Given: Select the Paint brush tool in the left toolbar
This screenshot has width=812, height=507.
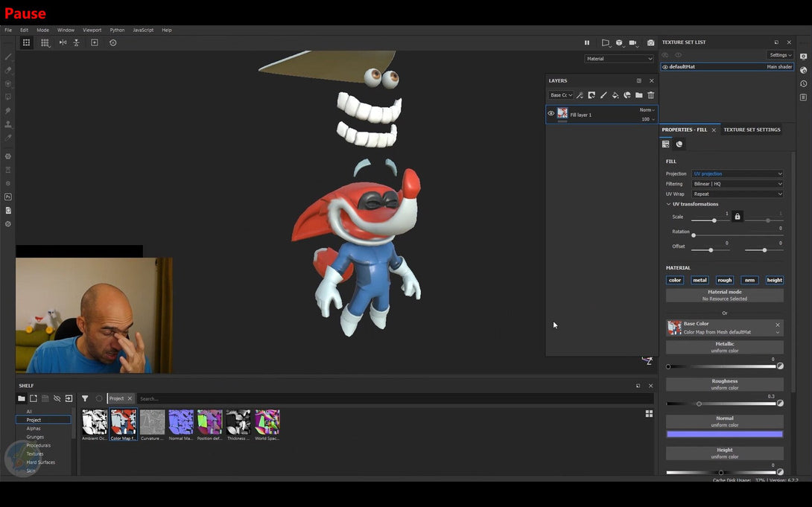Looking at the screenshot, I should click(7, 57).
